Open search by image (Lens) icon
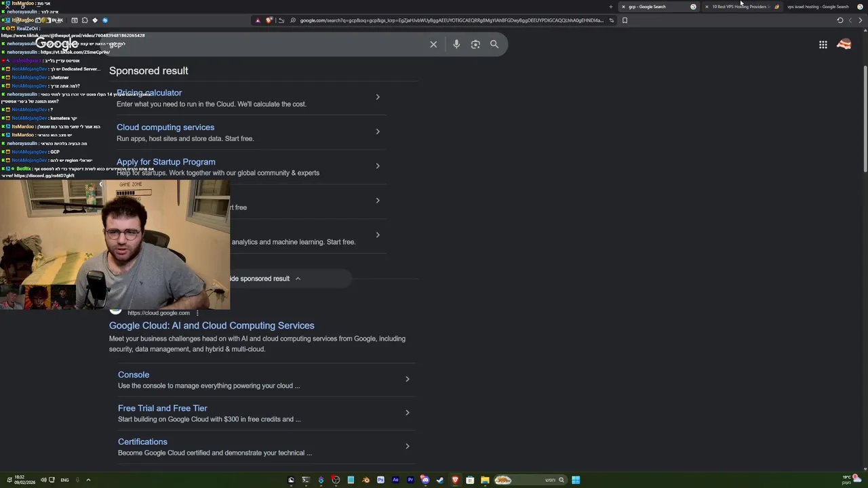Image resolution: width=868 pixels, height=488 pixels. point(475,44)
